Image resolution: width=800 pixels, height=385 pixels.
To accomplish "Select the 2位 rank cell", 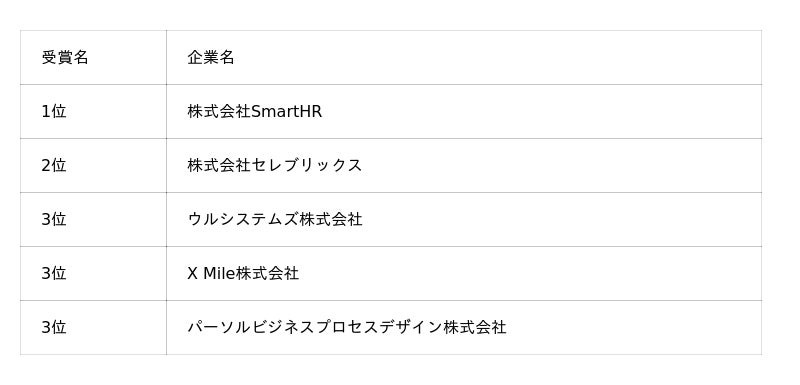I will coord(93,166).
